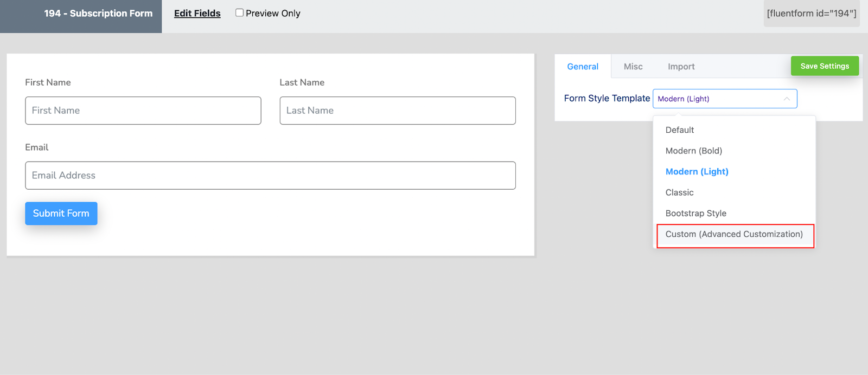Select Default style template option
The image size is (868, 375).
click(x=680, y=130)
